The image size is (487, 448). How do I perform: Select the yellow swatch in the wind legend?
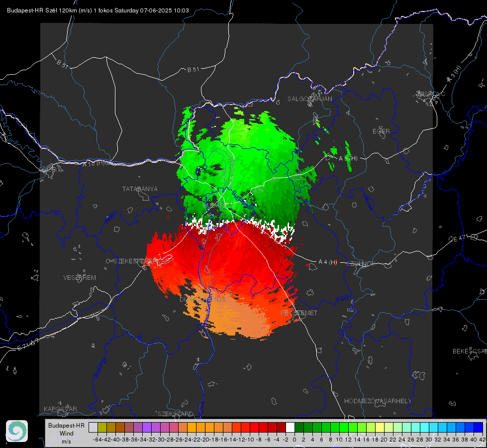pos(380,428)
